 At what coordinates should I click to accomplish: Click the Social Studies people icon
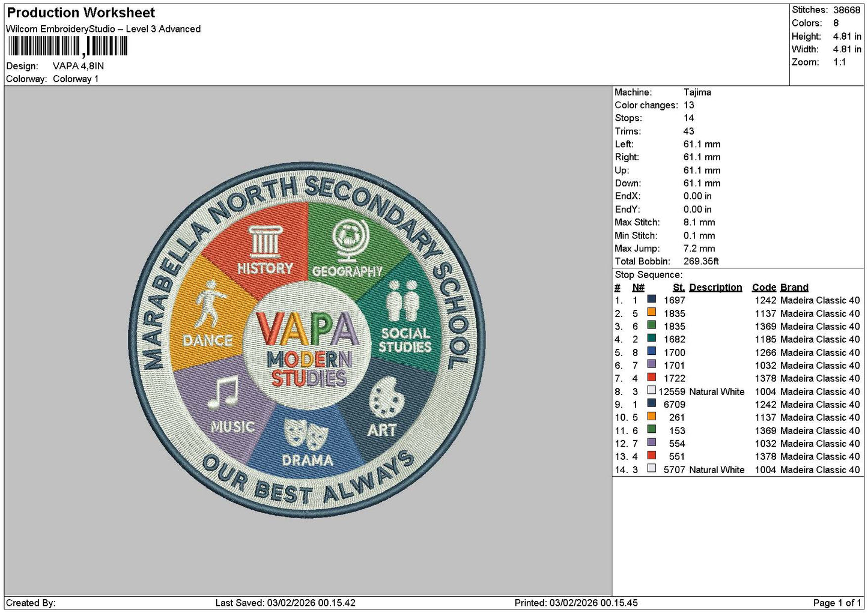point(402,301)
